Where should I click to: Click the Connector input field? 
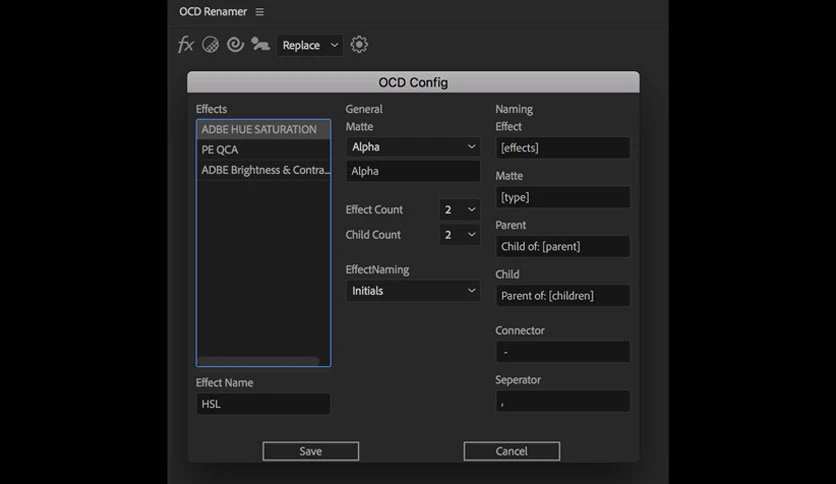point(563,352)
